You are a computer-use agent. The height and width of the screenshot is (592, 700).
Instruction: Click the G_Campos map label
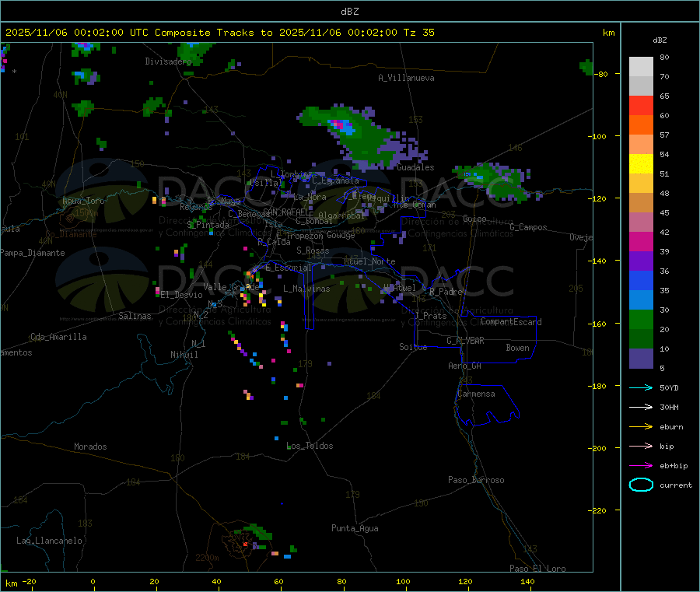tap(528, 227)
